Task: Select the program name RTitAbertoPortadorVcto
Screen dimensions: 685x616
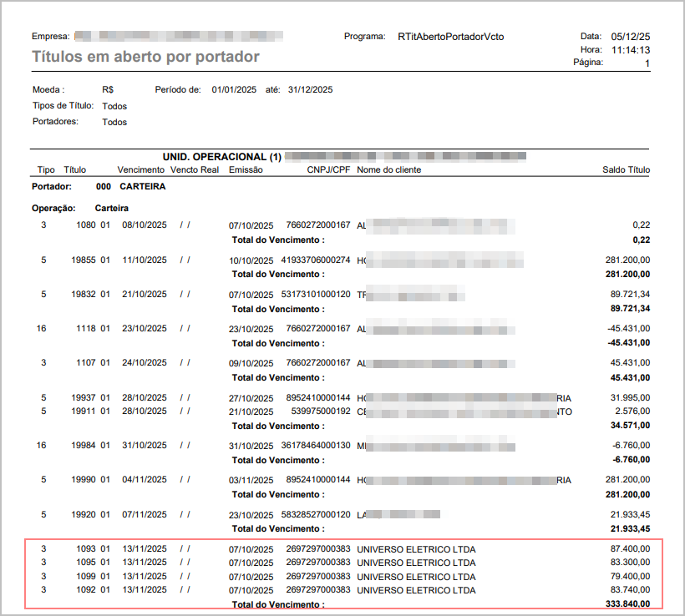Action: [x=450, y=37]
